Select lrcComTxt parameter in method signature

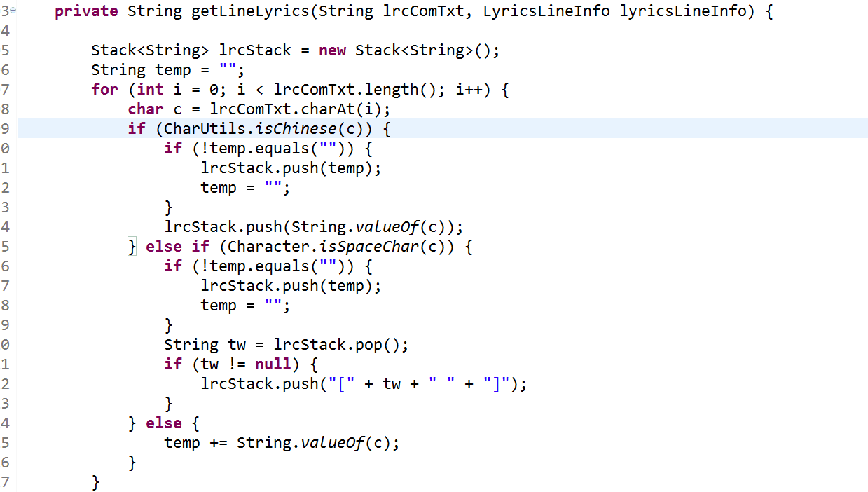click(424, 12)
